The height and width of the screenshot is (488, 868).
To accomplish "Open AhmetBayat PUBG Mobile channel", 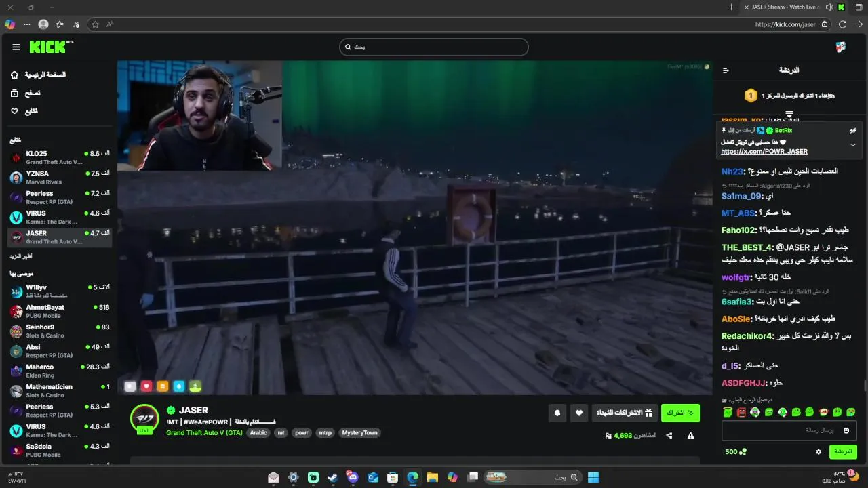I will click(x=60, y=311).
